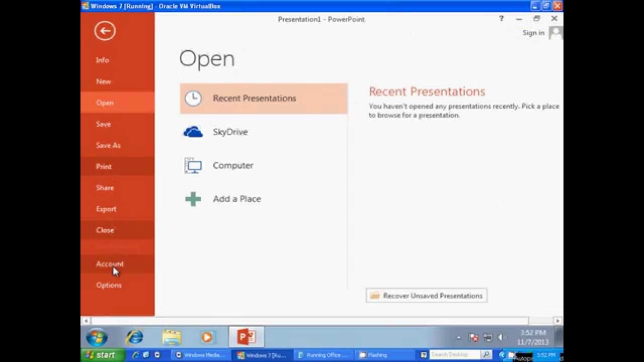Image resolution: width=644 pixels, height=362 pixels.
Task: Click the SkyDrive cloud icon
Action: (193, 132)
